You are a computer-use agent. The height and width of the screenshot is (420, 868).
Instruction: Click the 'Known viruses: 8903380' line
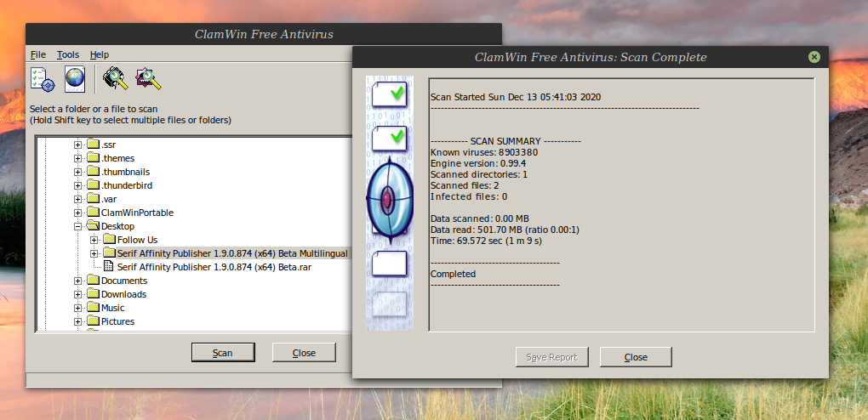(x=484, y=152)
